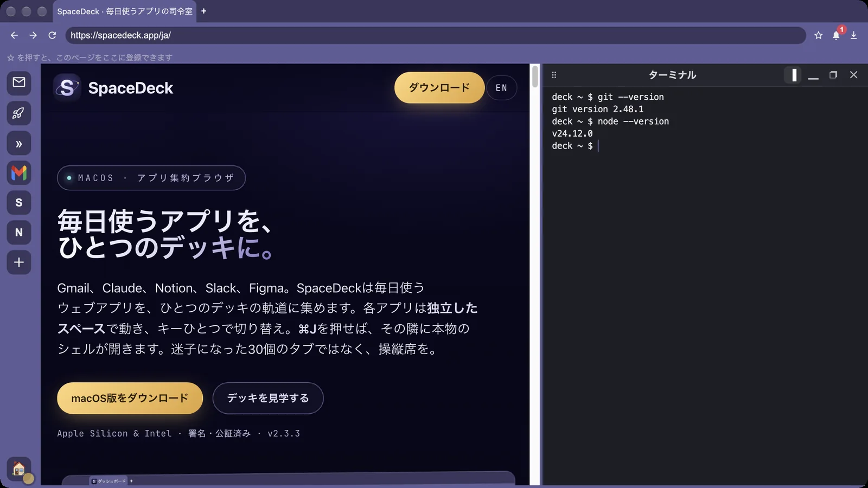Image resolution: width=868 pixels, height=488 pixels.
Task: Bookmark this page with the star icon
Action: (818, 35)
